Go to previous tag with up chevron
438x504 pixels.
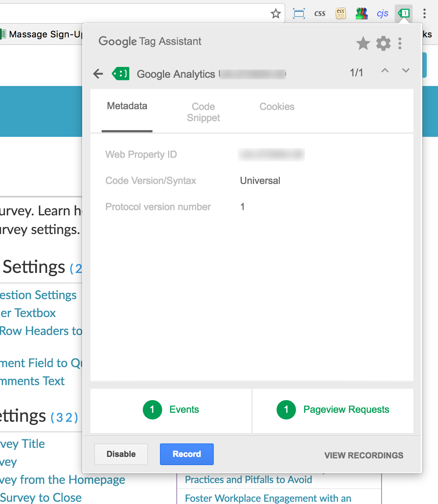[x=385, y=70]
